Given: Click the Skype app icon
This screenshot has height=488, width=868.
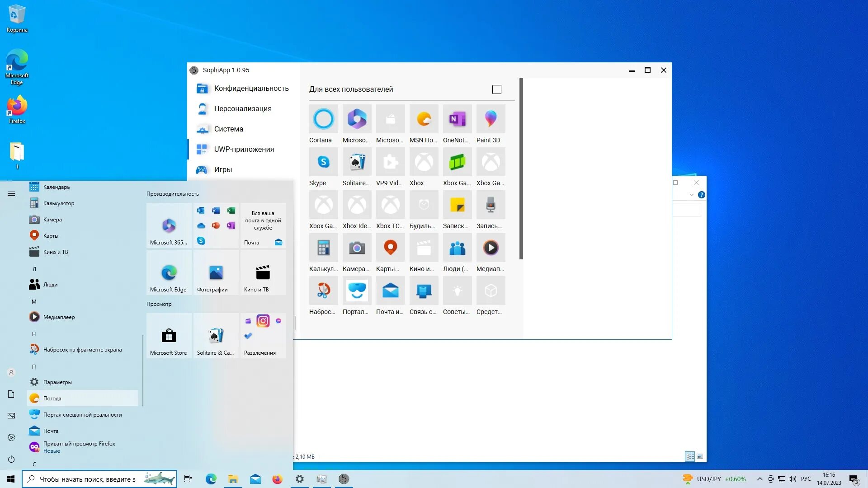Looking at the screenshot, I should [x=323, y=161].
